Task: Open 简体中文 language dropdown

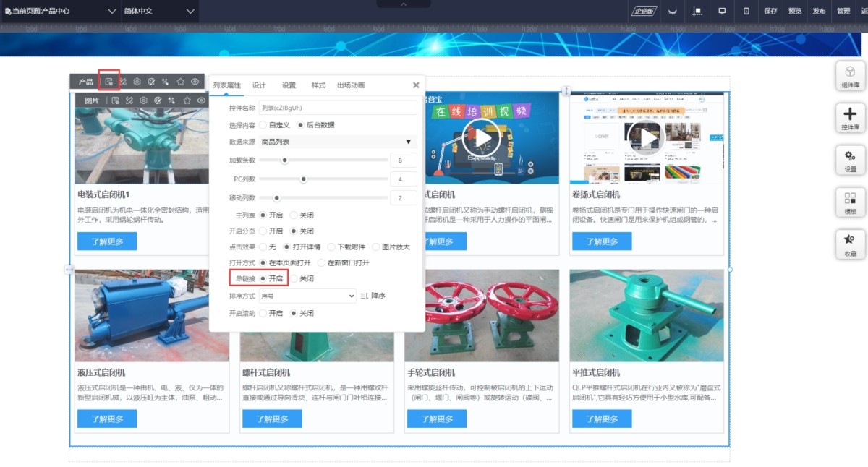Action: click(x=159, y=11)
